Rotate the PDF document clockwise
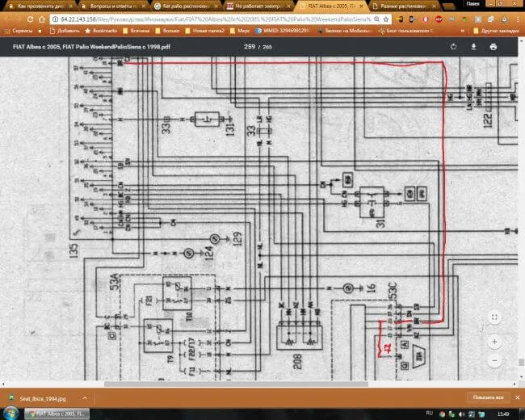 click(x=453, y=47)
